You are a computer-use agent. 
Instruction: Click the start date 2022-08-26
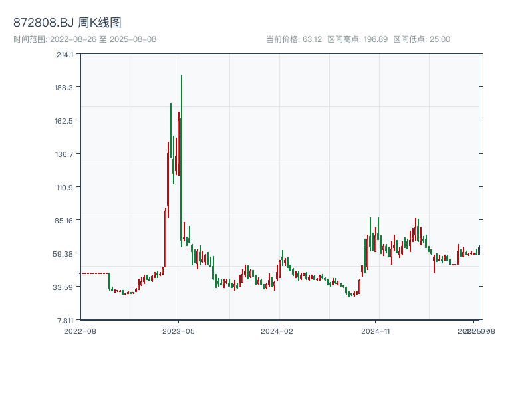[x=76, y=39]
